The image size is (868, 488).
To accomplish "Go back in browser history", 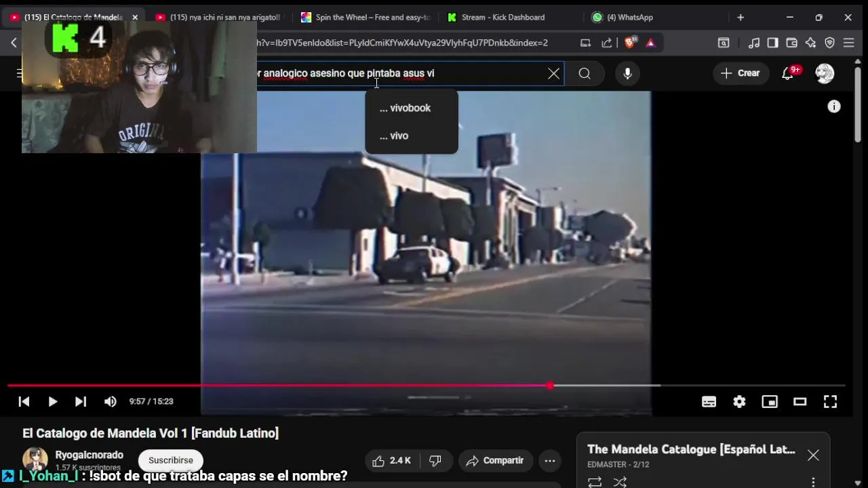I will click(x=14, y=43).
